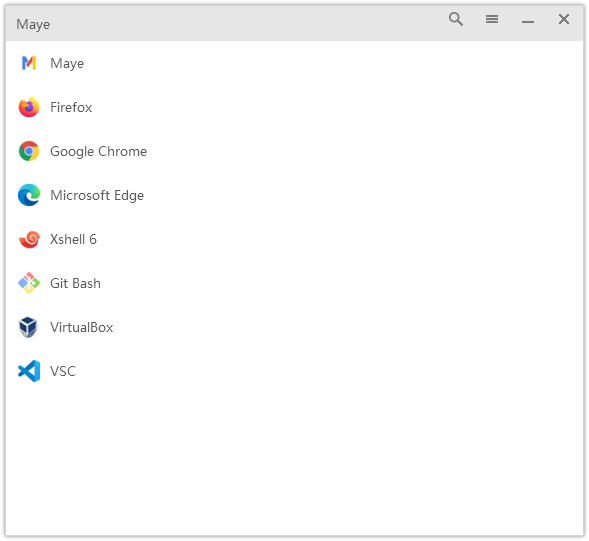Image resolution: width=589 pixels, height=541 pixels.
Task: Select the VSC text label
Action: pos(63,371)
